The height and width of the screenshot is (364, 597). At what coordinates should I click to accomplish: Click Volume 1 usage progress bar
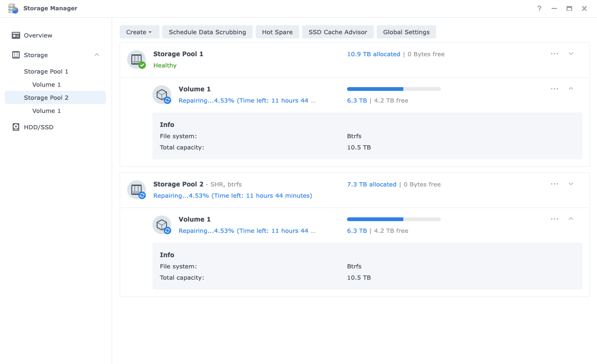point(393,89)
